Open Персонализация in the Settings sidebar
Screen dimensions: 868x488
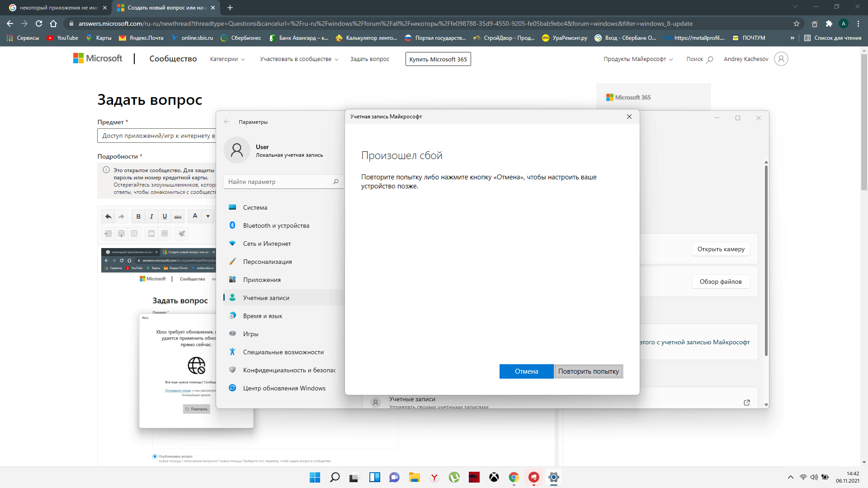284,262
